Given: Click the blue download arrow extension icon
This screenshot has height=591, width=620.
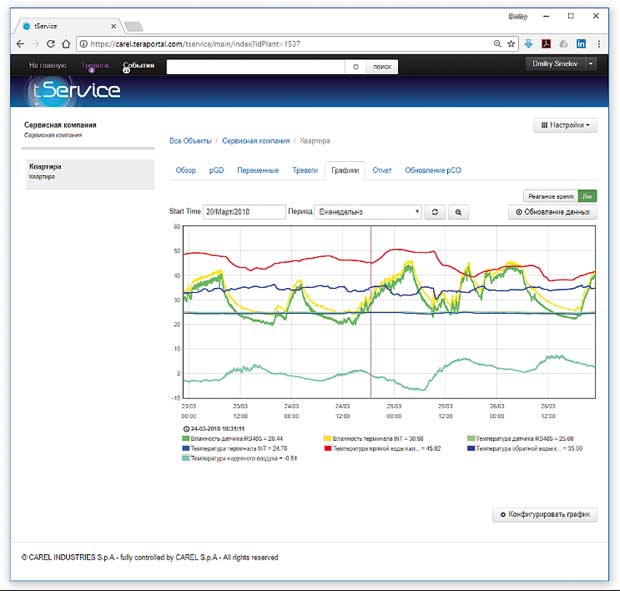Looking at the screenshot, I should (529, 44).
